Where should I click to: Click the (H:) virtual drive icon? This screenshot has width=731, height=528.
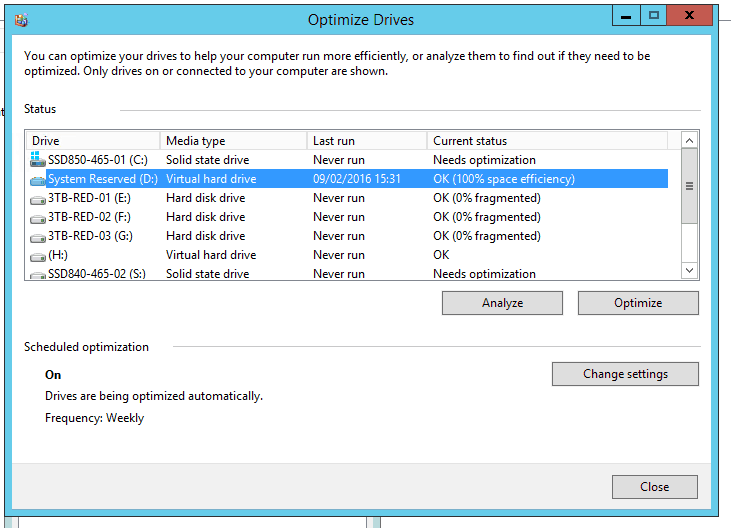tap(38, 255)
